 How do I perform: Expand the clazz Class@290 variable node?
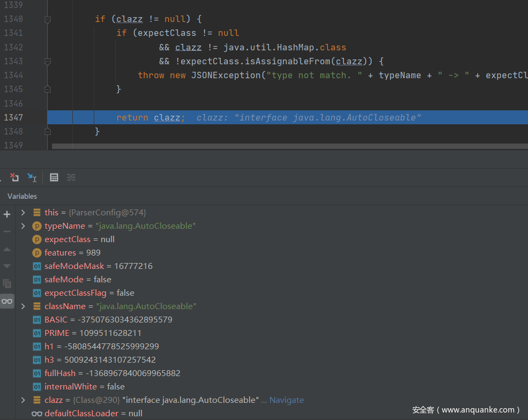(x=23, y=400)
